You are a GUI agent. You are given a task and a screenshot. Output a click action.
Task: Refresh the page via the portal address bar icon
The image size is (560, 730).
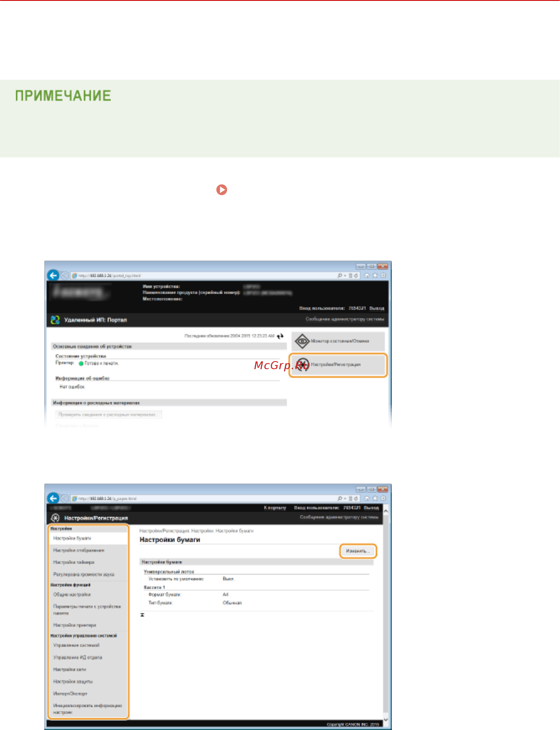(356, 275)
